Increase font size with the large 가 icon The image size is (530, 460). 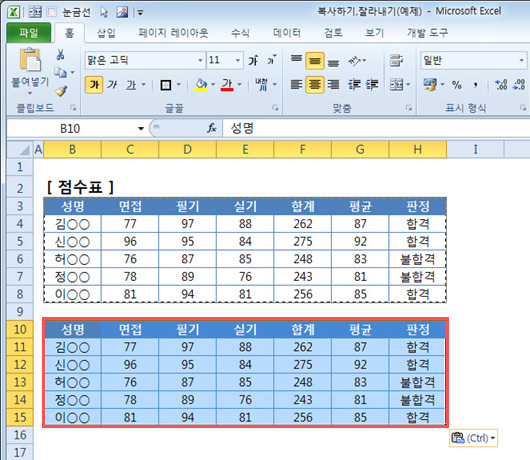[x=253, y=60]
